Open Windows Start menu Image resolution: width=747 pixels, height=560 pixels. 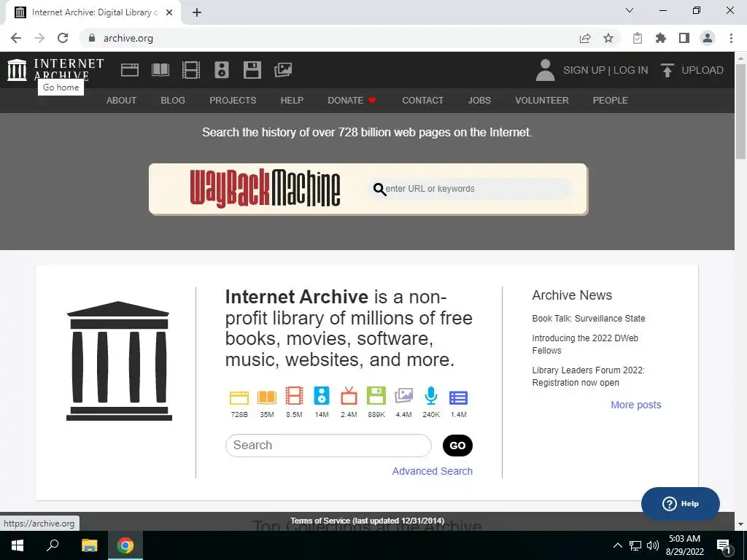click(18, 545)
